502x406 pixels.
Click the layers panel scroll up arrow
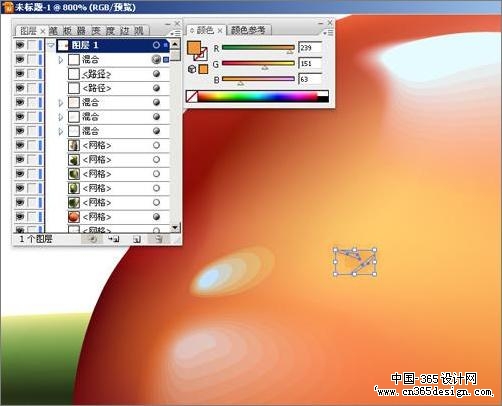pyautogui.click(x=175, y=44)
